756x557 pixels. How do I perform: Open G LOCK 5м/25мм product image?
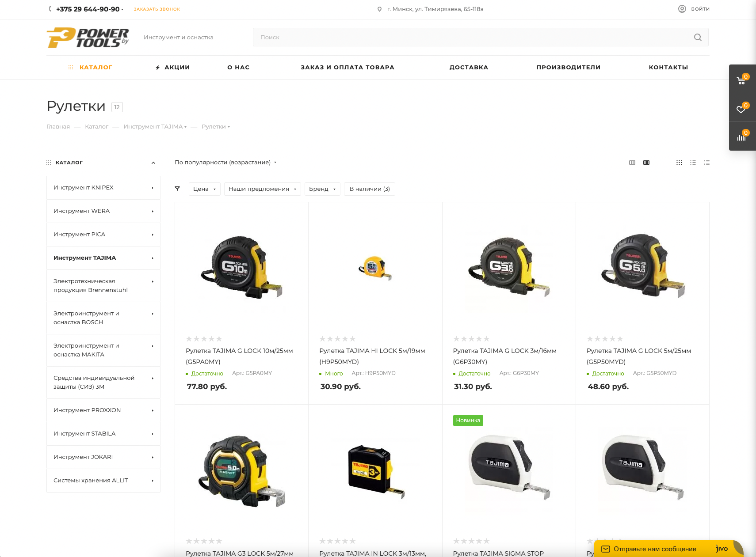[x=642, y=266]
